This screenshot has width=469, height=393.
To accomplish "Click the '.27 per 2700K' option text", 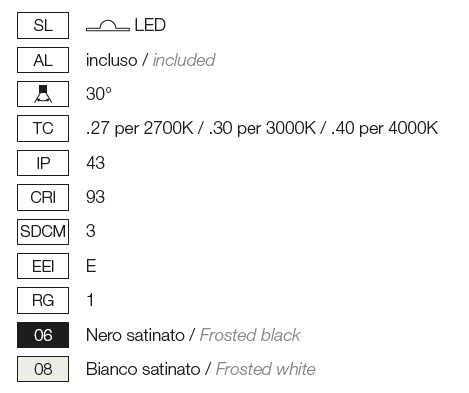I will click(x=139, y=128).
